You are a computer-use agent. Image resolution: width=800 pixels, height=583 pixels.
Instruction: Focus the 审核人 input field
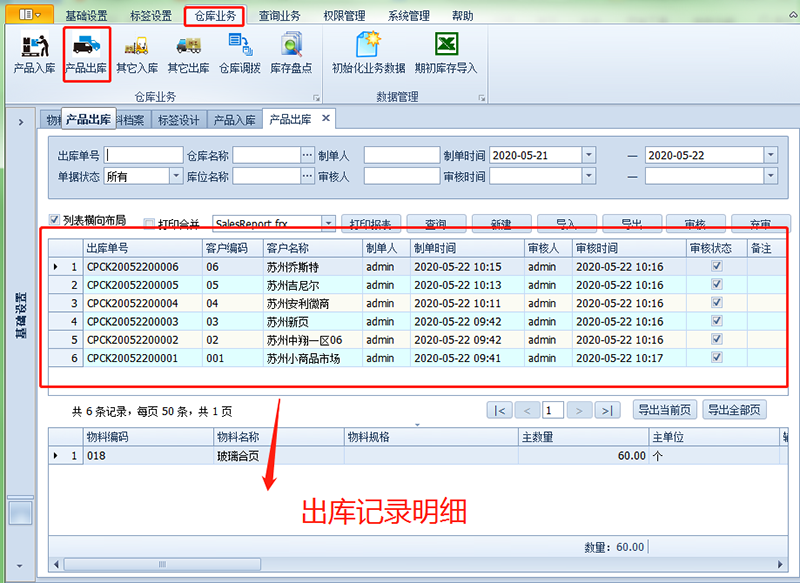pos(402,176)
